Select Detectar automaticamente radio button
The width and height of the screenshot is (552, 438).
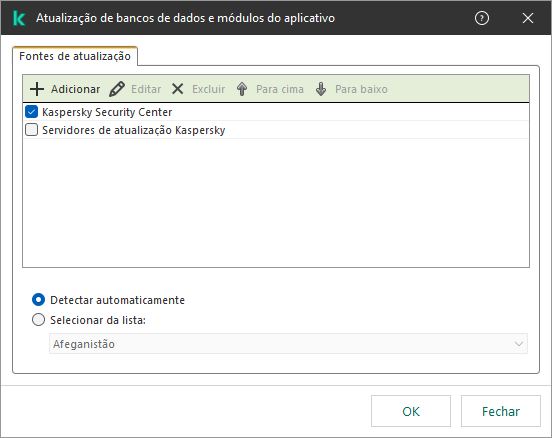(38, 300)
